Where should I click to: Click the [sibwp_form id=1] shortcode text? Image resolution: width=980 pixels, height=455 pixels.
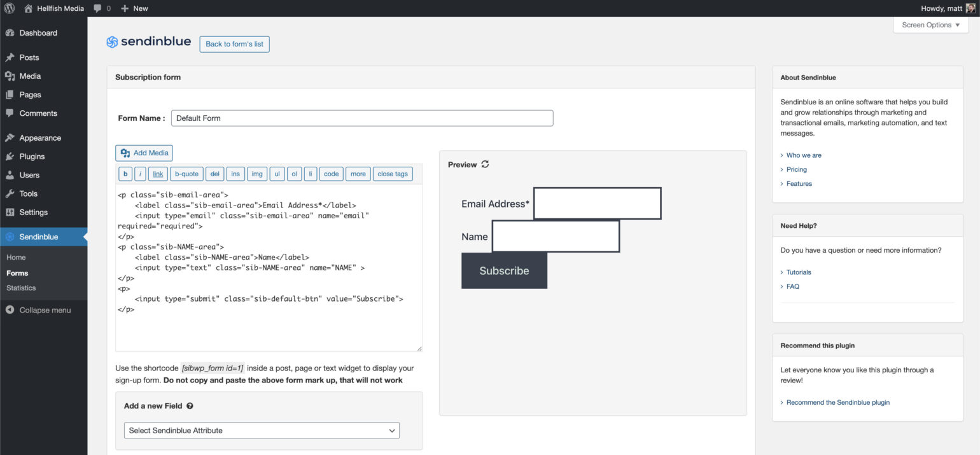(x=213, y=368)
